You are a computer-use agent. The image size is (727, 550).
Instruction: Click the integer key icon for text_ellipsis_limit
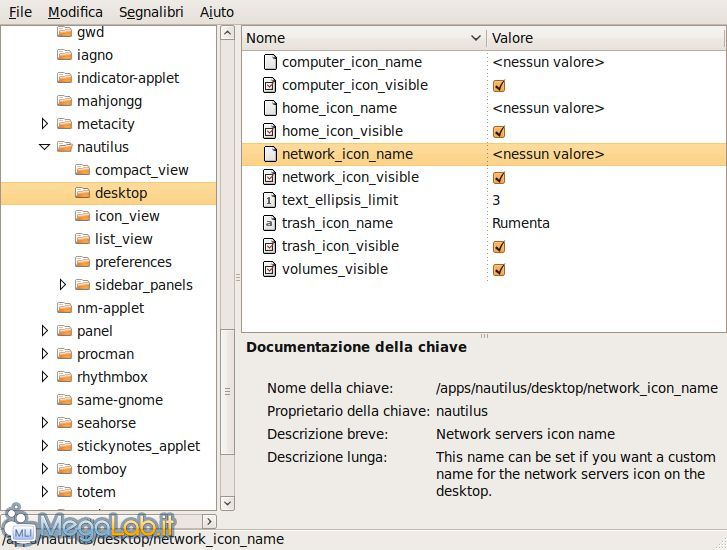269,200
